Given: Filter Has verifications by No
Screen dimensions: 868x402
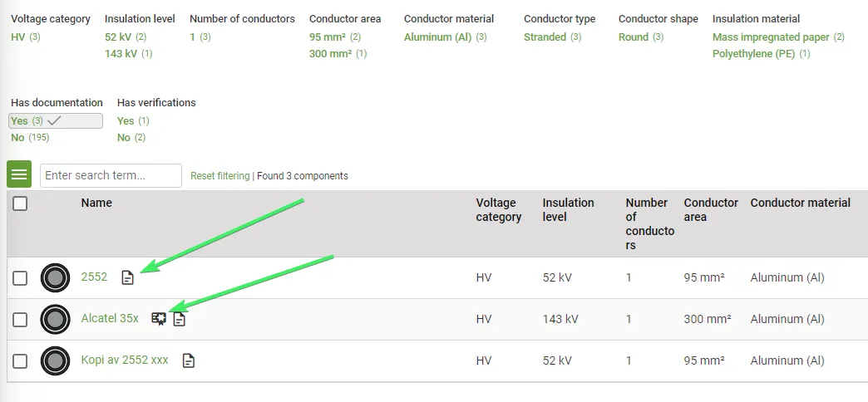Looking at the screenshot, I should click(131, 137).
